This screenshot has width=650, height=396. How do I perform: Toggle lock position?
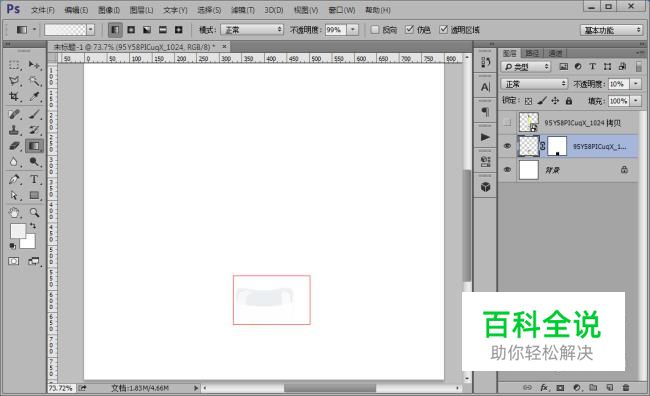(555, 101)
